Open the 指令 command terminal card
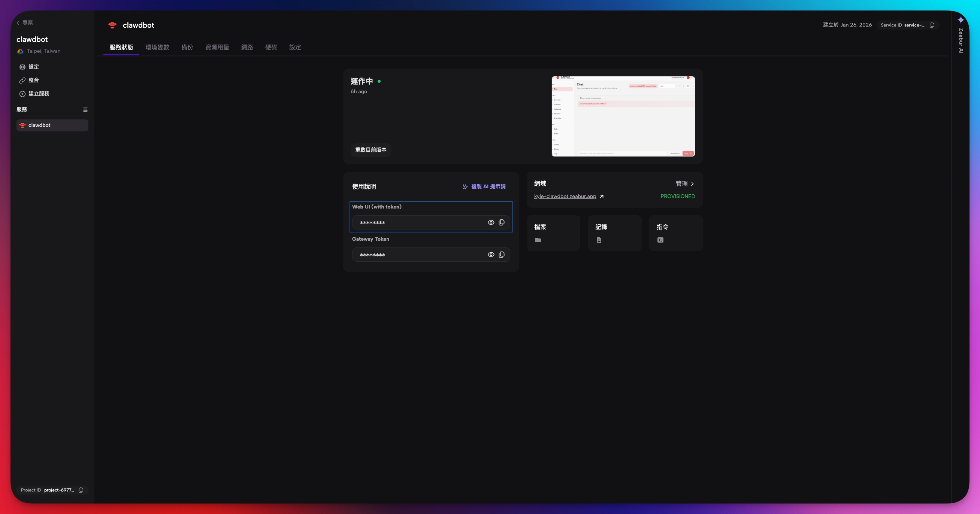This screenshot has width=980, height=514. (676, 233)
